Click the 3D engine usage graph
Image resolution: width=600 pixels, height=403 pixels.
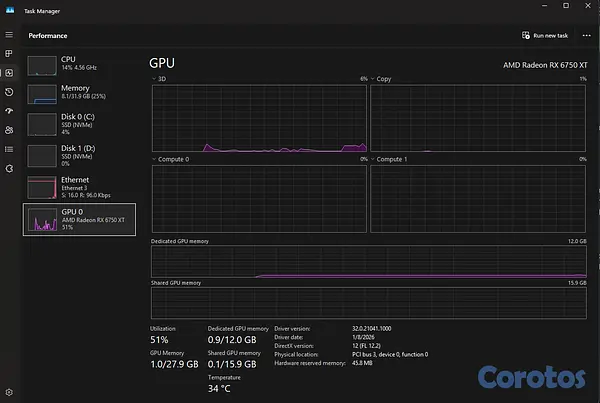(259, 118)
